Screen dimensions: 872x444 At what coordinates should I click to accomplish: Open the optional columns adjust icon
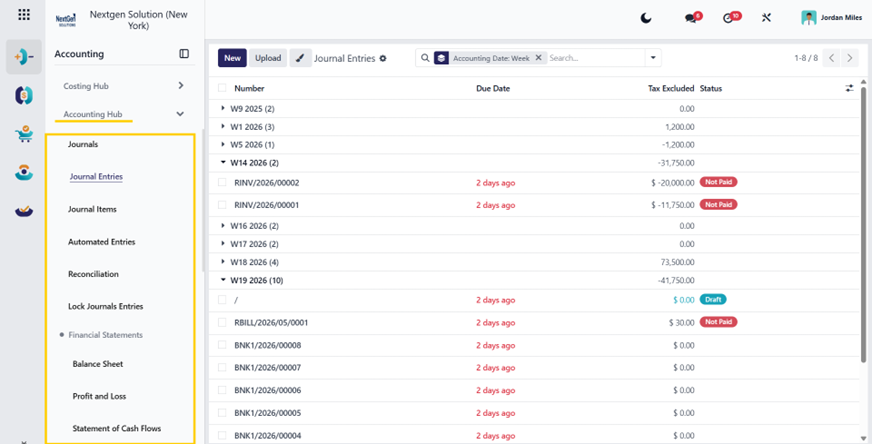click(x=849, y=88)
